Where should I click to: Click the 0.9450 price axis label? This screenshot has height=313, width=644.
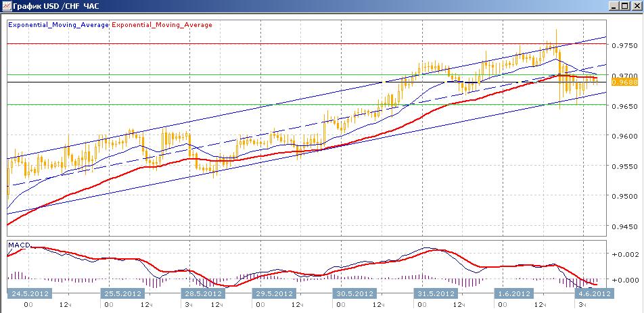tap(624, 226)
